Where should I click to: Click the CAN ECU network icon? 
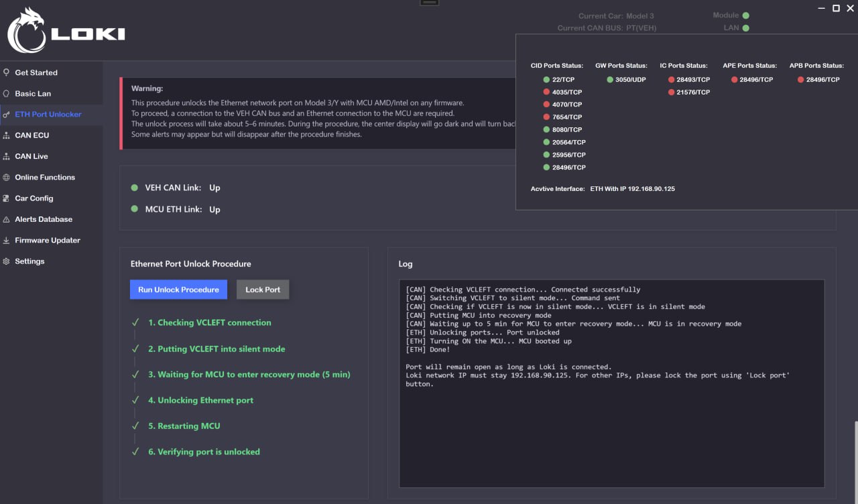[7, 135]
